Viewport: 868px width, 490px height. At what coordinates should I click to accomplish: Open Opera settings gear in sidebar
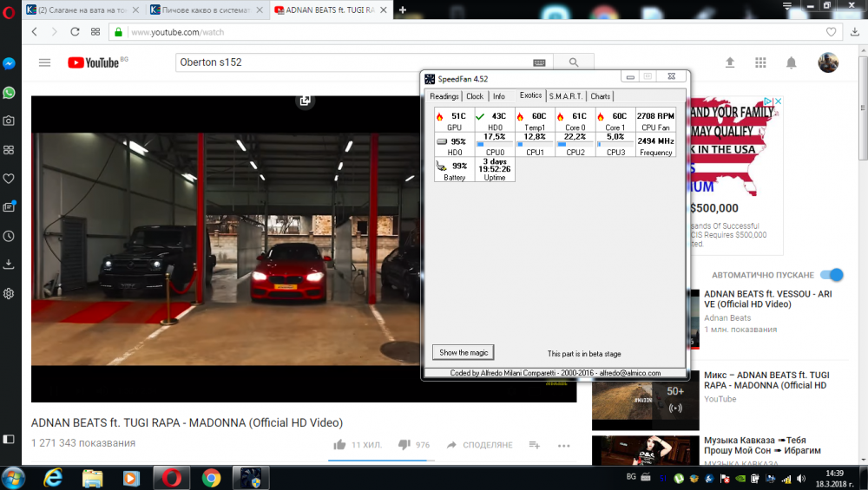(x=9, y=294)
